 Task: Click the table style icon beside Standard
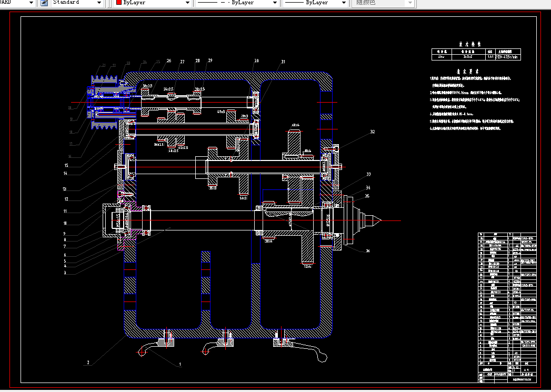tap(44, 3)
